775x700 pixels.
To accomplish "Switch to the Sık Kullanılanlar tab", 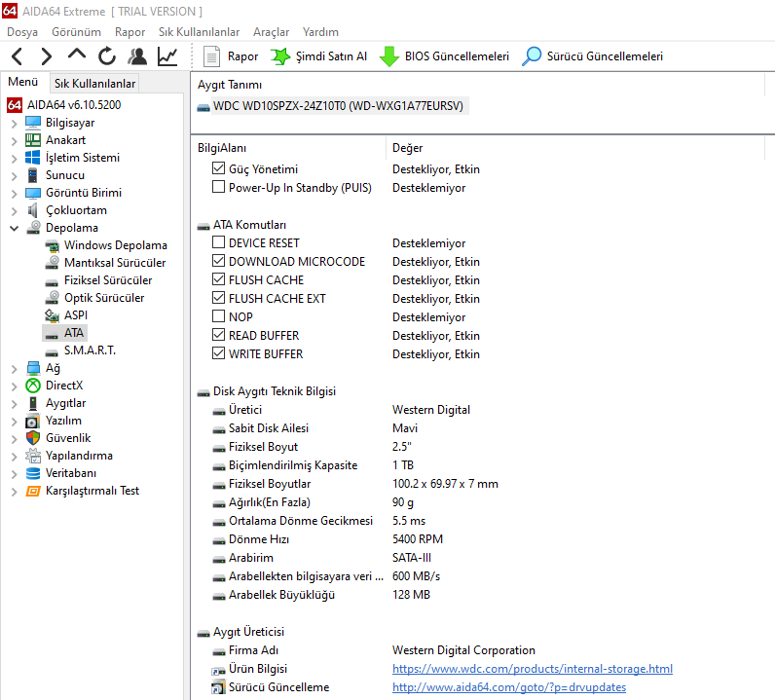I will pyautogui.click(x=94, y=84).
